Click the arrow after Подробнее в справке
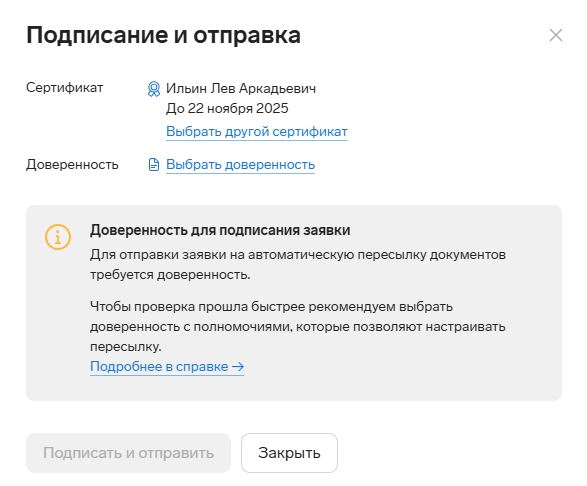 pyautogui.click(x=238, y=366)
